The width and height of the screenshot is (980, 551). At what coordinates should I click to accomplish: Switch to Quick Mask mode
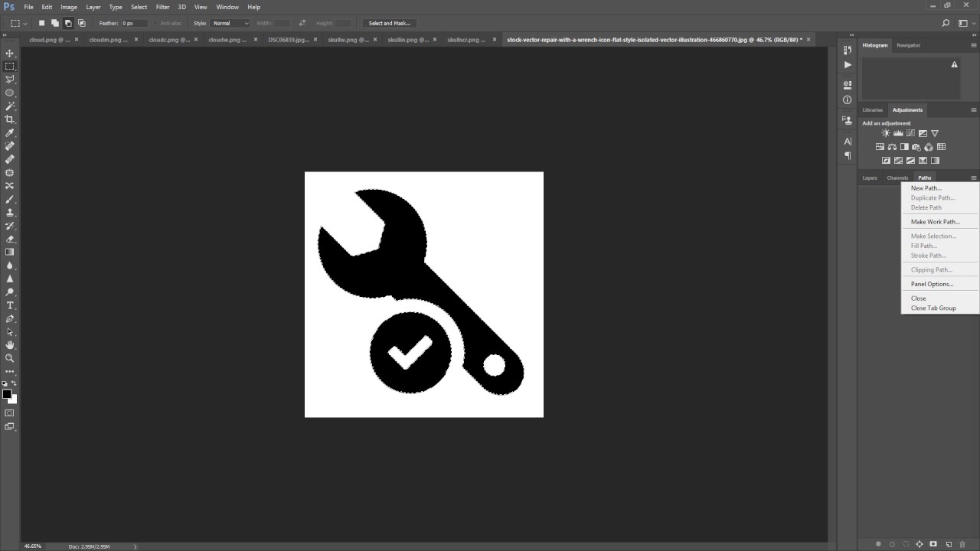pyautogui.click(x=10, y=412)
